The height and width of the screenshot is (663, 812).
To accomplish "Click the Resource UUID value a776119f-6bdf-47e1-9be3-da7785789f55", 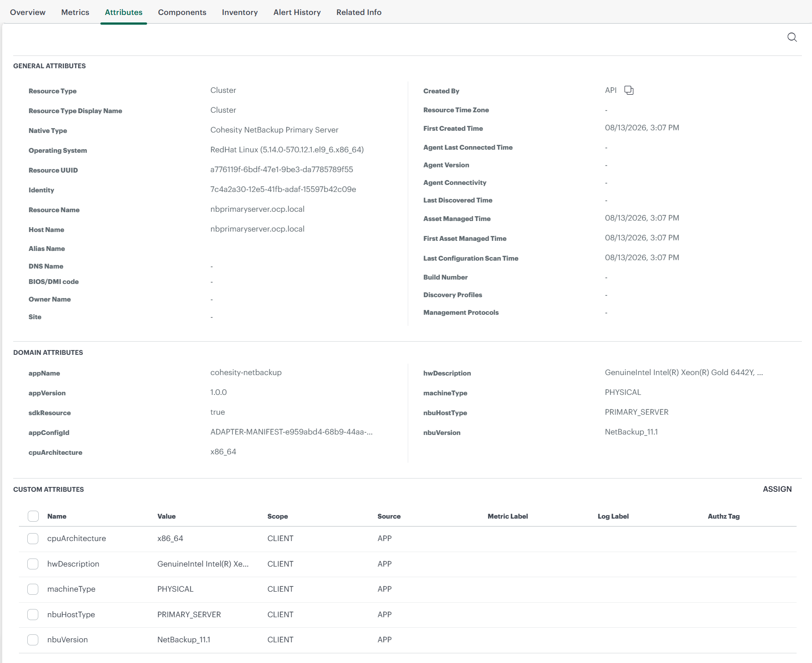I will pos(282,169).
